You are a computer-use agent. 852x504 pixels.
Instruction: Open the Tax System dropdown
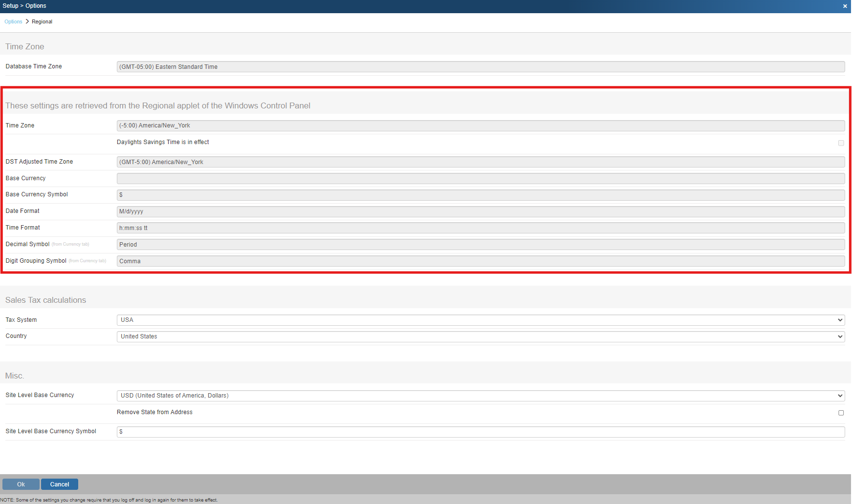click(480, 320)
